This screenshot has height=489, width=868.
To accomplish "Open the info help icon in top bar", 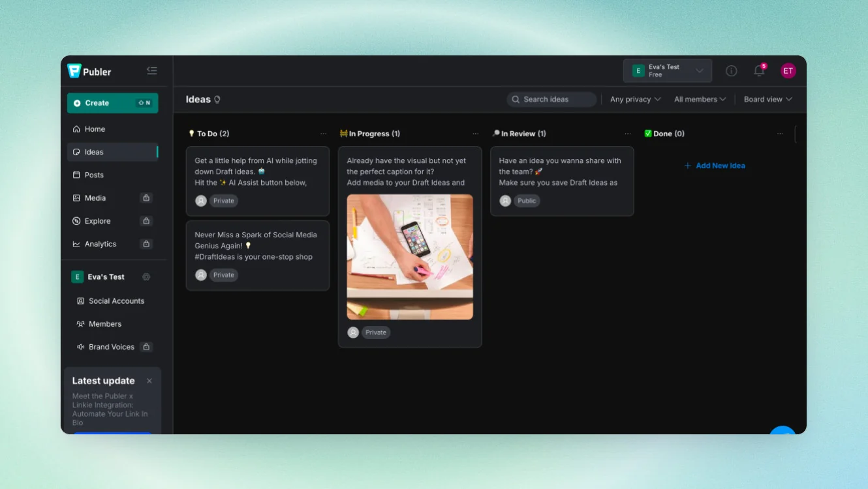I will pos(732,71).
